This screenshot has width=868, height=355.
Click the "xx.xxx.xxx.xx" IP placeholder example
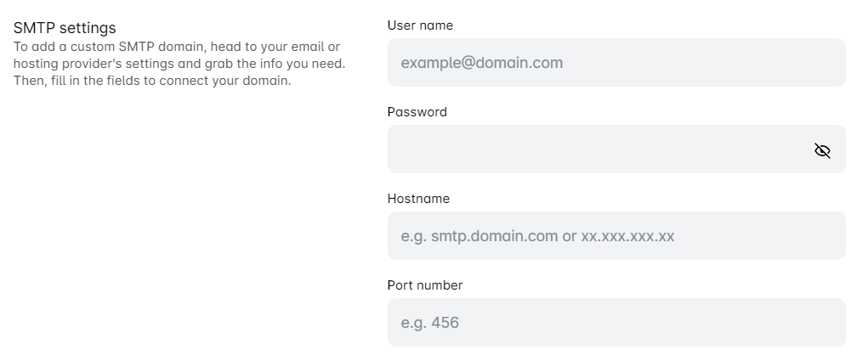[x=627, y=236]
